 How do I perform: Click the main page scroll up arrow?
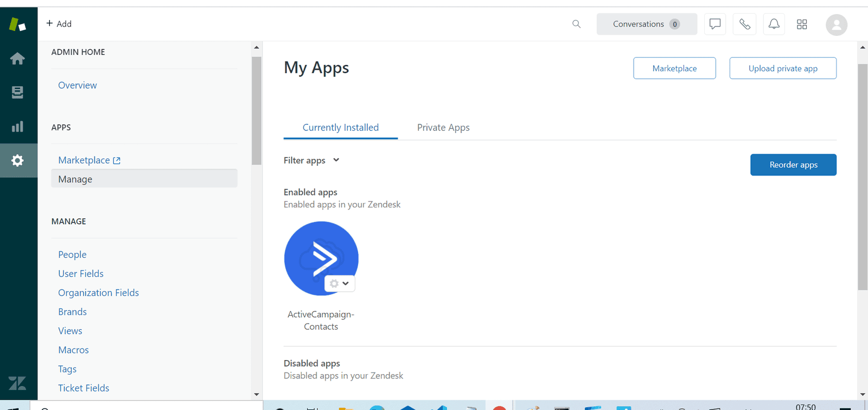click(863, 47)
